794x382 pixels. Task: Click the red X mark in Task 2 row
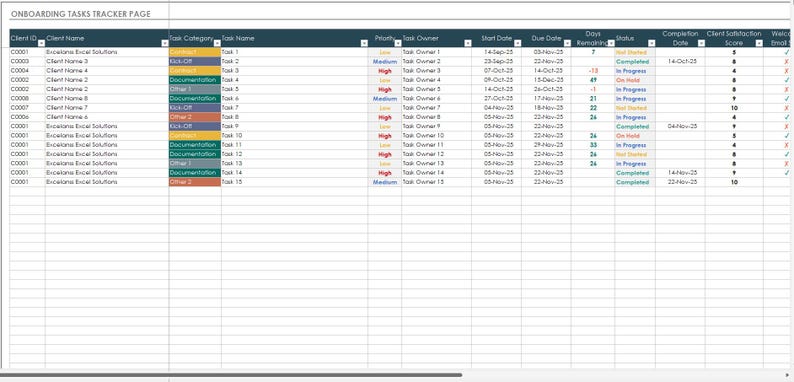[x=786, y=61]
